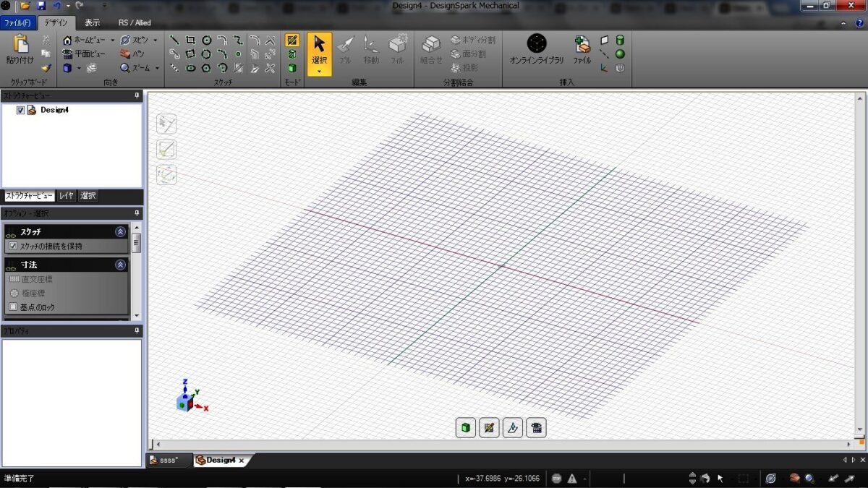
Task: Open the 選択 (Select) tool dropdown
Action: tap(319, 71)
